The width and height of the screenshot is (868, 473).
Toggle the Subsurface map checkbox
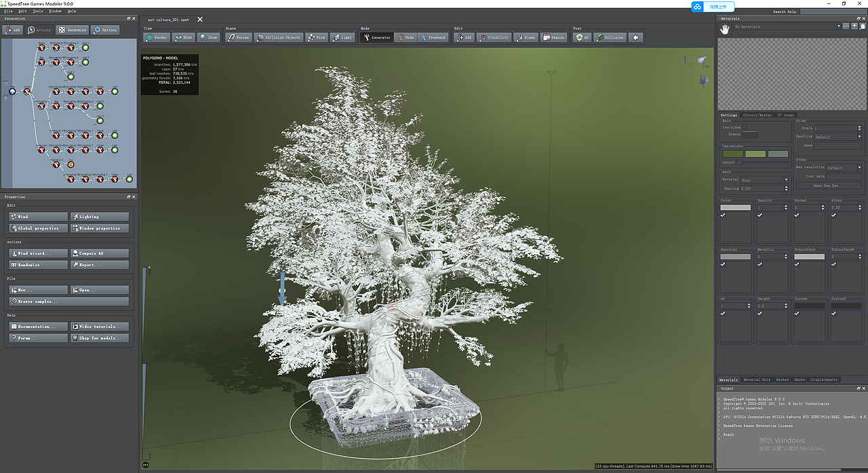pos(797,264)
